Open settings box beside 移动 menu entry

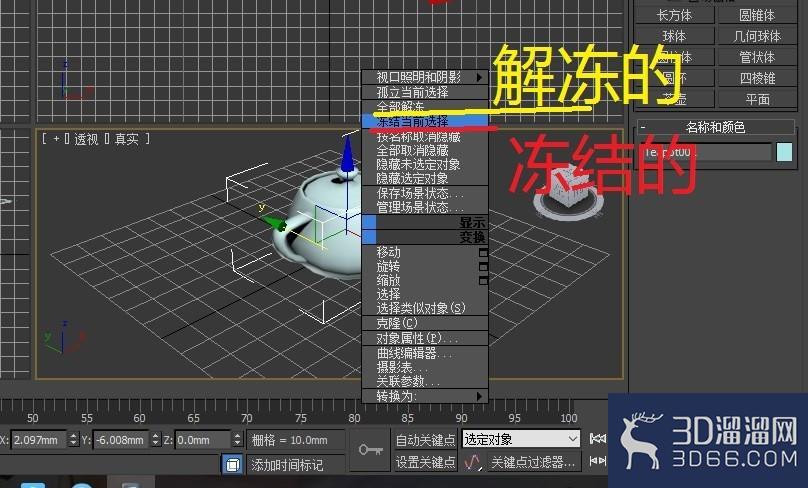(x=483, y=253)
